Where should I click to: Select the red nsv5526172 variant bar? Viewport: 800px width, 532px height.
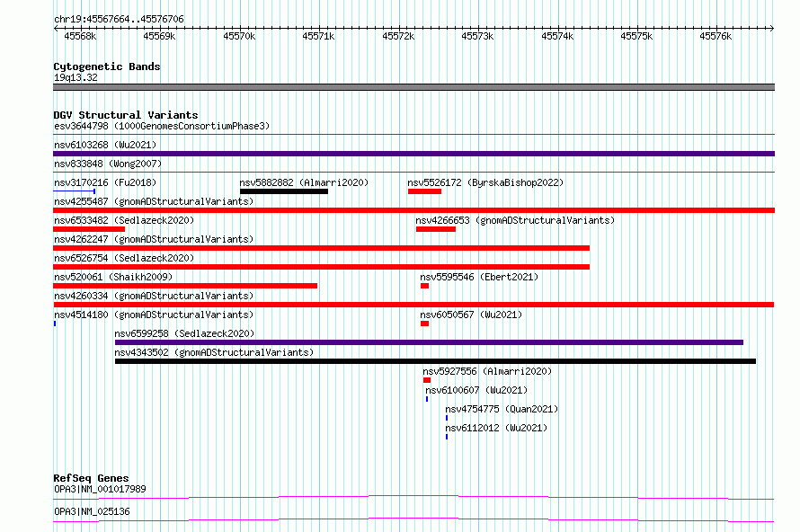click(x=424, y=191)
